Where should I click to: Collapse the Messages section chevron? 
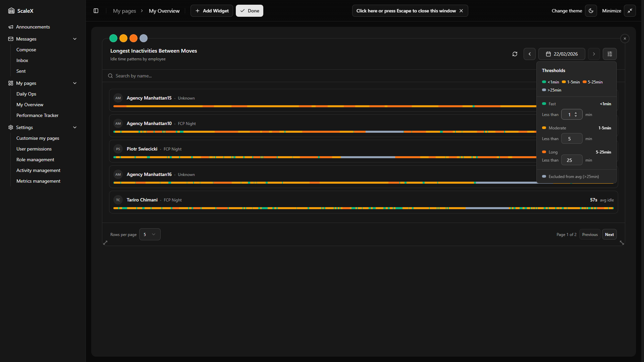pos(75,39)
